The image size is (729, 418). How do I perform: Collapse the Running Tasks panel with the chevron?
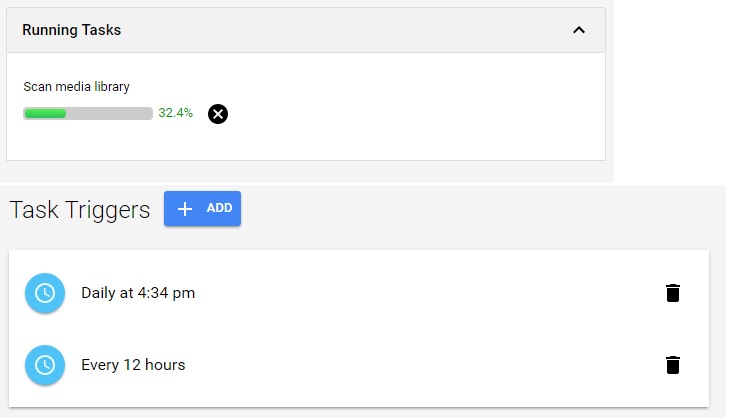[579, 30]
